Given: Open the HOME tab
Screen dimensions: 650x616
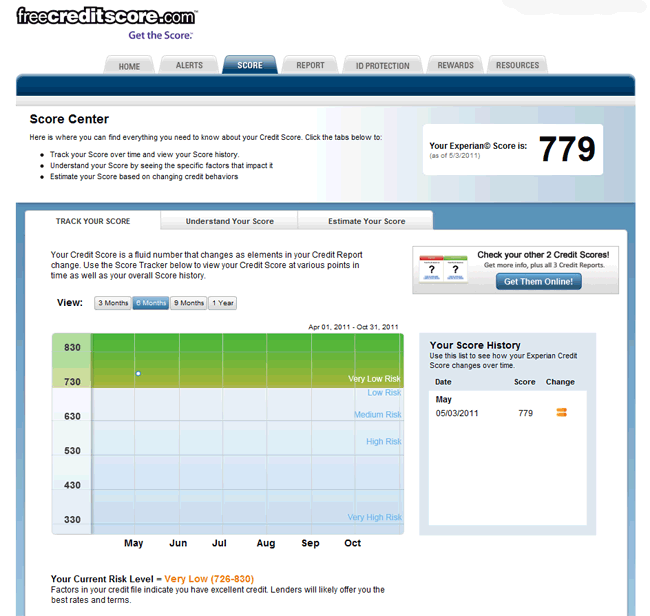Looking at the screenshot, I should [129, 66].
